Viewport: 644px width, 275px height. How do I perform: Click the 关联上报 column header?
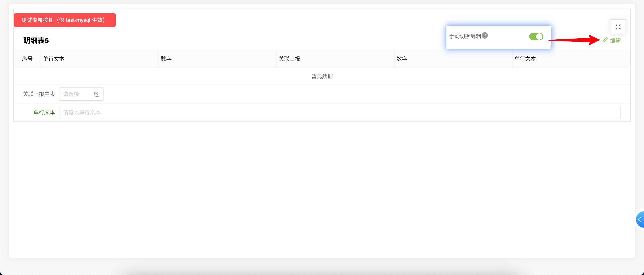335,59
